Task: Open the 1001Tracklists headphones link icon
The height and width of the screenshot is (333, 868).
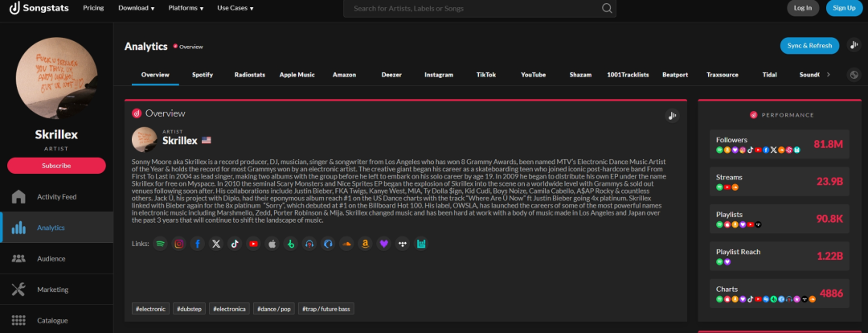Action: (x=309, y=243)
